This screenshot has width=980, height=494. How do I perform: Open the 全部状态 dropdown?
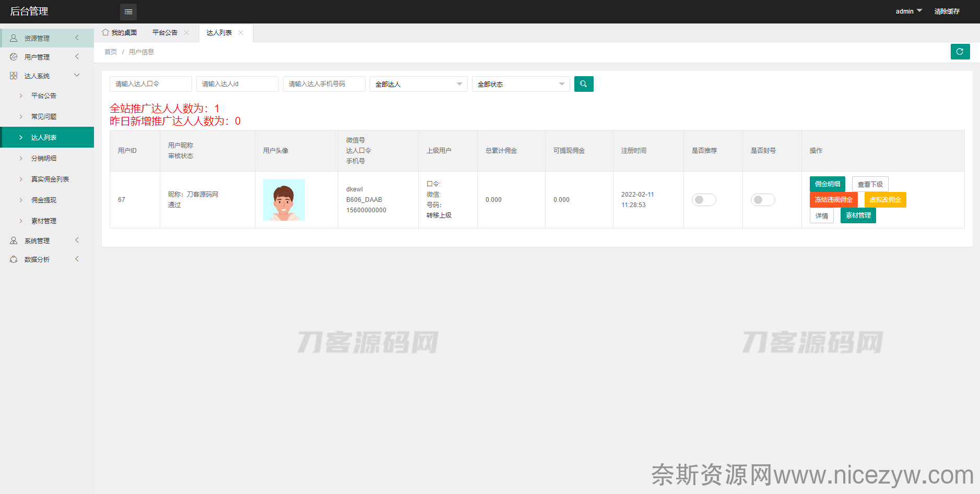[521, 84]
